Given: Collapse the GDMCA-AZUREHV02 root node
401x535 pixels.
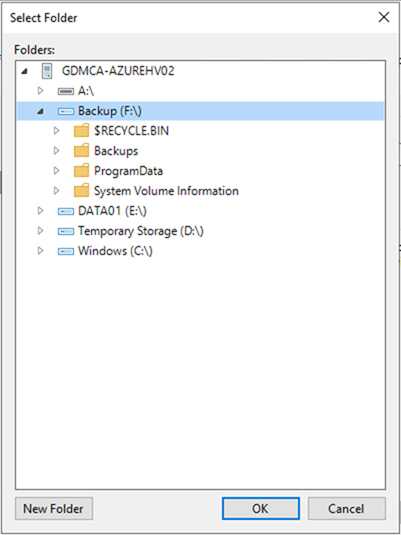Looking at the screenshot, I should pyautogui.click(x=24, y=71).
